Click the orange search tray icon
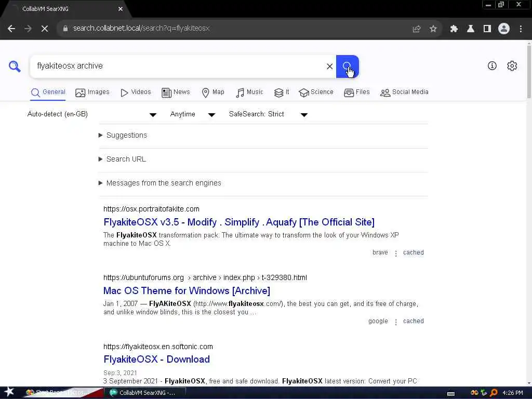The width and height of the screenshot is (532, 399). pyautogui.click(x=494, y=393)
